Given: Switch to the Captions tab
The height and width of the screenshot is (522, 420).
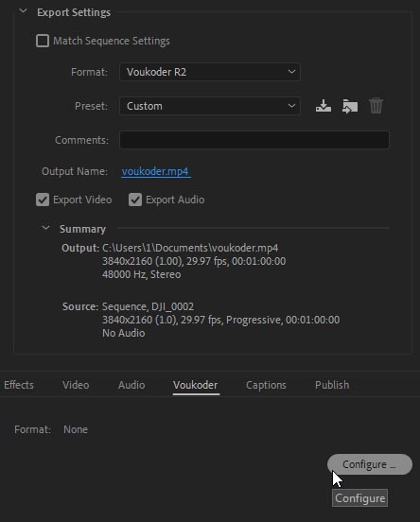Looking at the screenshot, I should [266, 385].
